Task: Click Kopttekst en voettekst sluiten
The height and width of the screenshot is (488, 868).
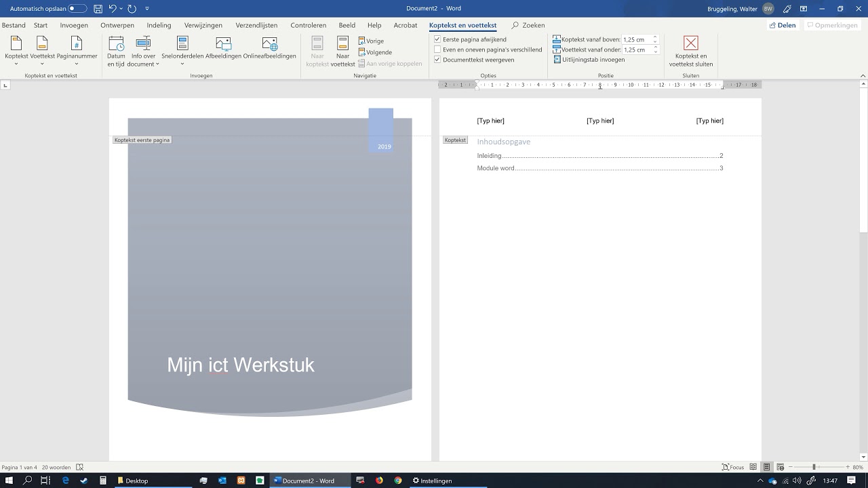Action: click(x=690, y=51)
